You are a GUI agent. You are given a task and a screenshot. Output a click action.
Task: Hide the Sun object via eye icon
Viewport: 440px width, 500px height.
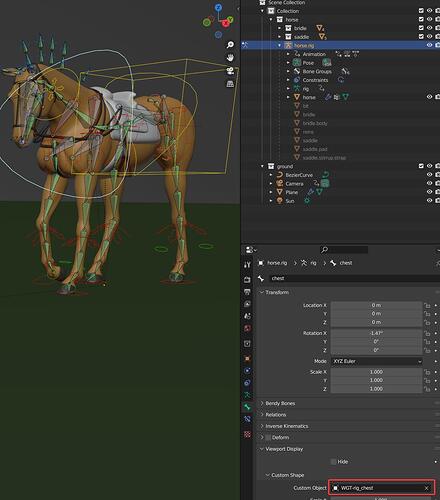[429, 201]
